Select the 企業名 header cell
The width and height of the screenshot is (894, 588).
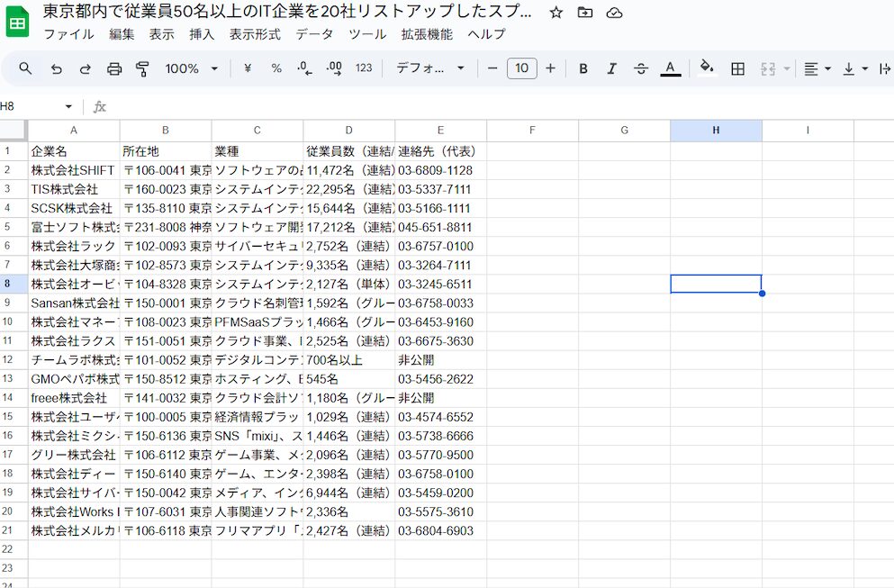[74, 151]
